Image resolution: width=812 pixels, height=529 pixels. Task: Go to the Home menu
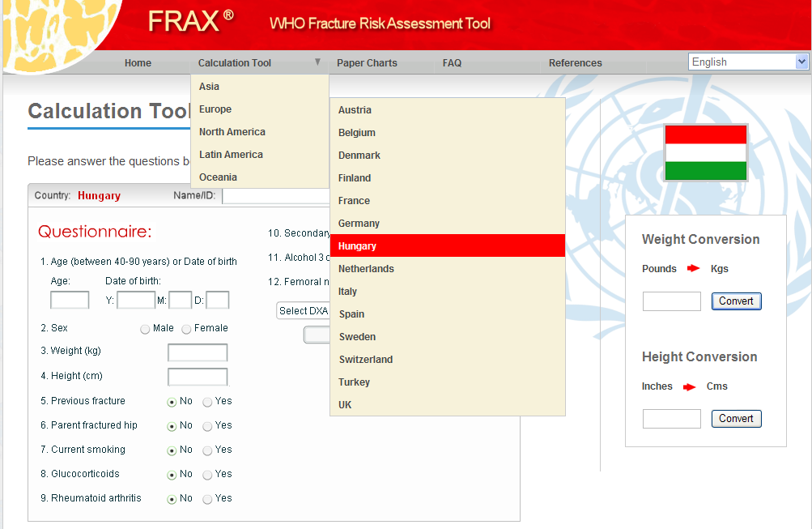(x=138, y=62)
